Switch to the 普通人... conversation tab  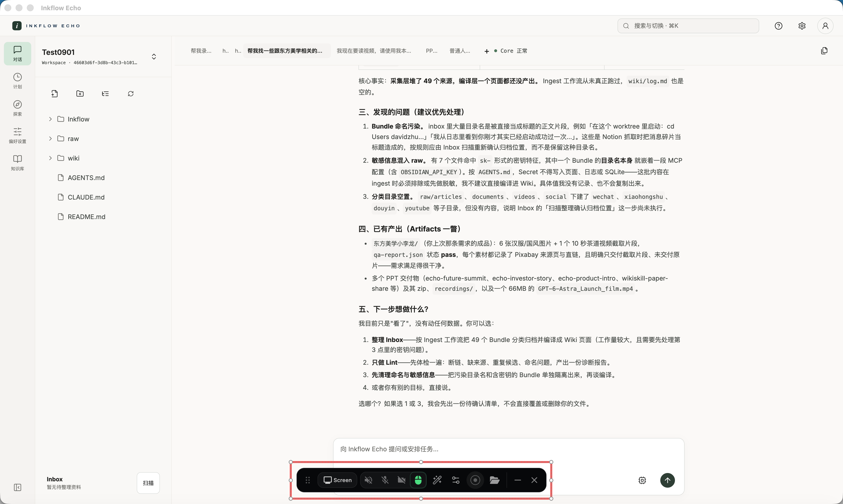pos(460,50)
